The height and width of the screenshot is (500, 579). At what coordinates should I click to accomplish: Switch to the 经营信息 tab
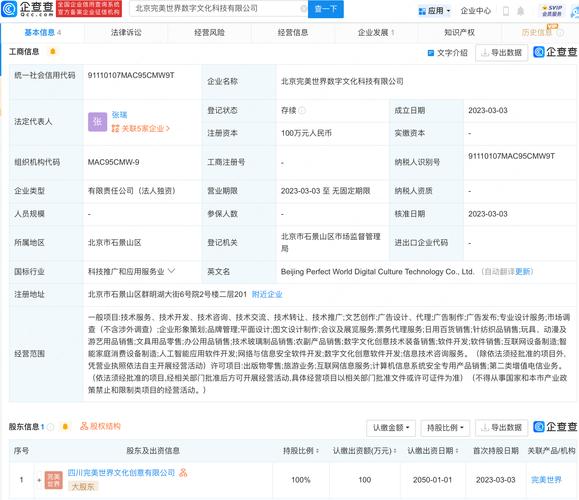coord(293,32)
